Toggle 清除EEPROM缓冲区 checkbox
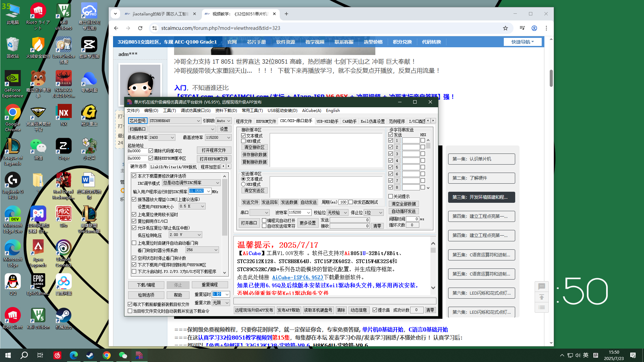Viewport: 644px width, 362px height. point(151,158)
